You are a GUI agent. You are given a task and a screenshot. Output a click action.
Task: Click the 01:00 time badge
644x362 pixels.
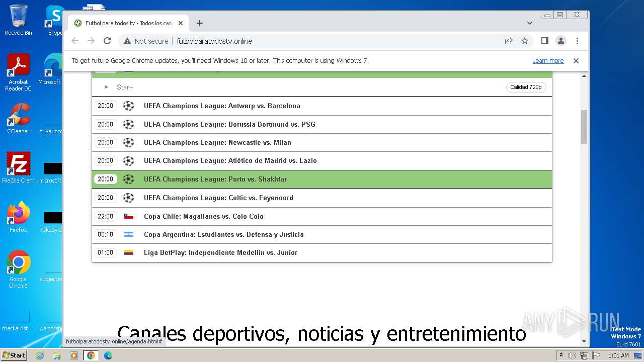pyautogui.click(x=106, y=252)
